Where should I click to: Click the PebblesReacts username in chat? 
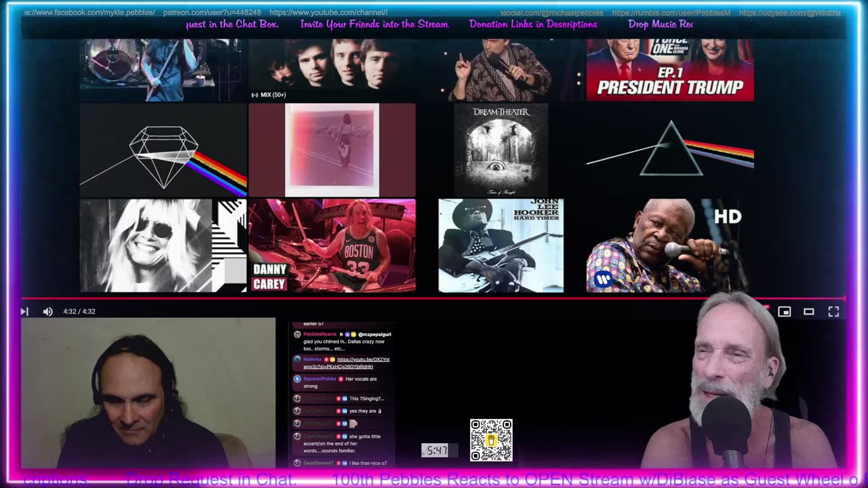[x=319, y=334]
